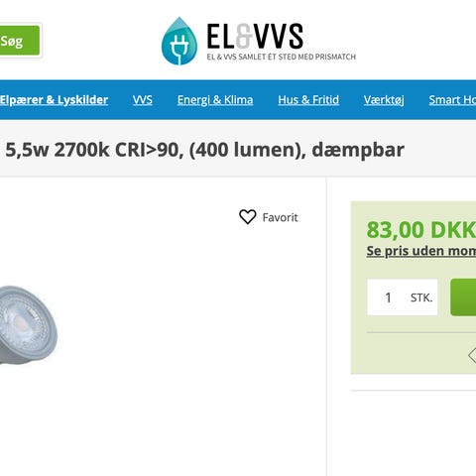This screenshot has height=476, width=476.
Task: Open the Elpærer & Lyskilder menu
Action: point(54,100)
